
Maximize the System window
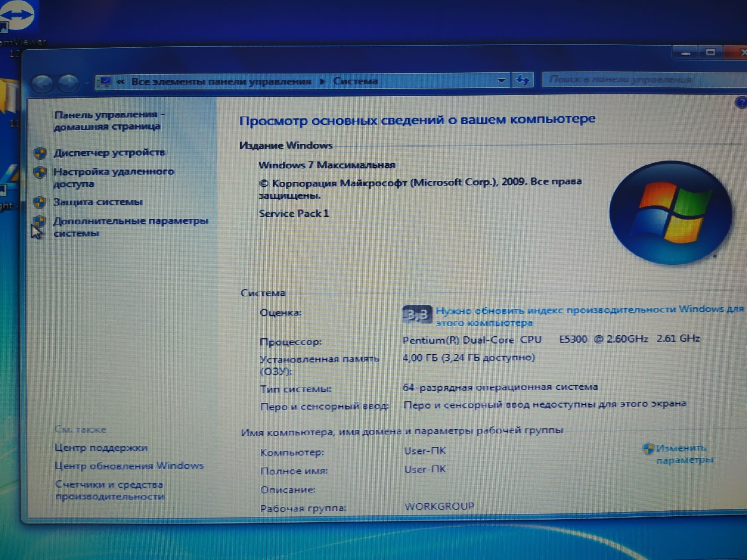[x=710, y=52]
